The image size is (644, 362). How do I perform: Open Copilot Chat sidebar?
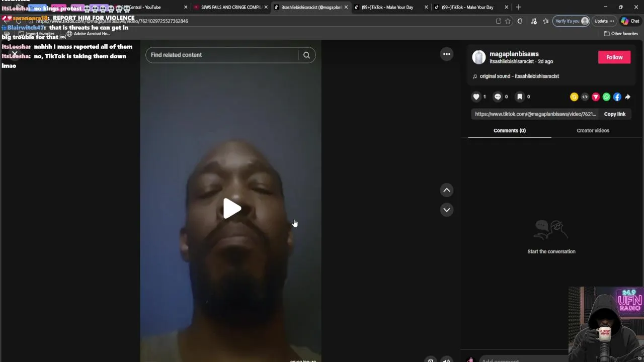630,21
